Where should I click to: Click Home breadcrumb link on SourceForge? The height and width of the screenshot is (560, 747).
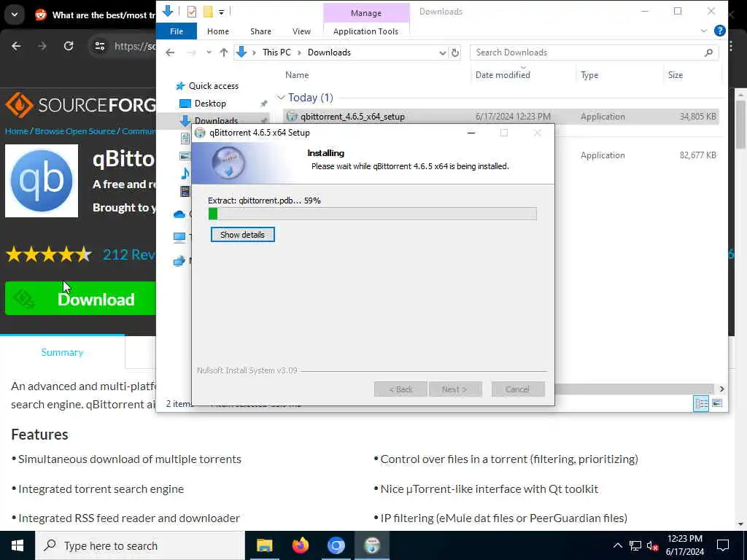pyautogui.click(x=17, y=131)
